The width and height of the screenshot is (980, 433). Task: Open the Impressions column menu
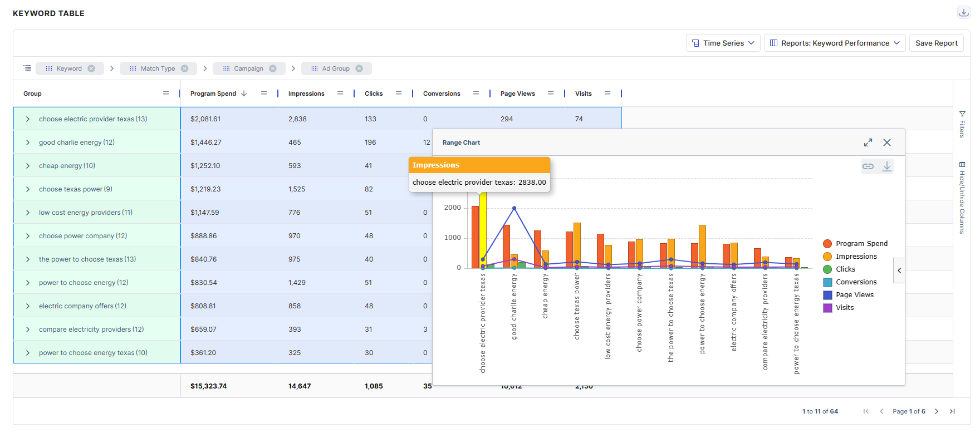(340, 94)
